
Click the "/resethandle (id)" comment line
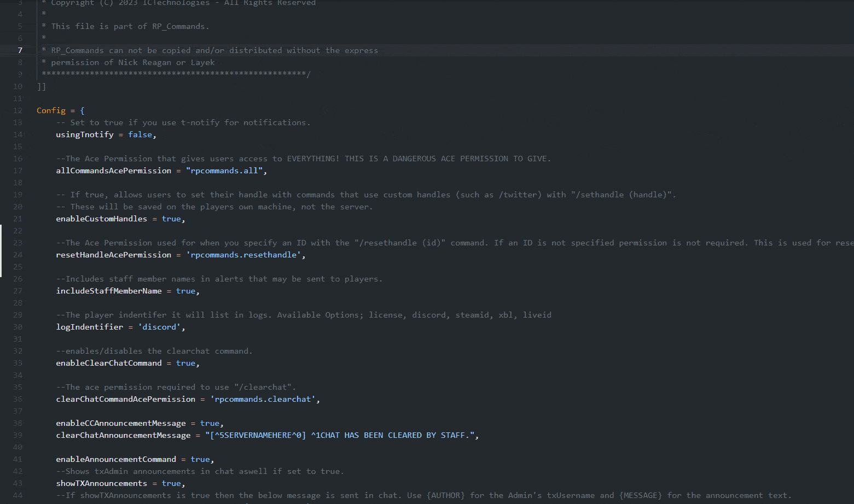point(455,243)
